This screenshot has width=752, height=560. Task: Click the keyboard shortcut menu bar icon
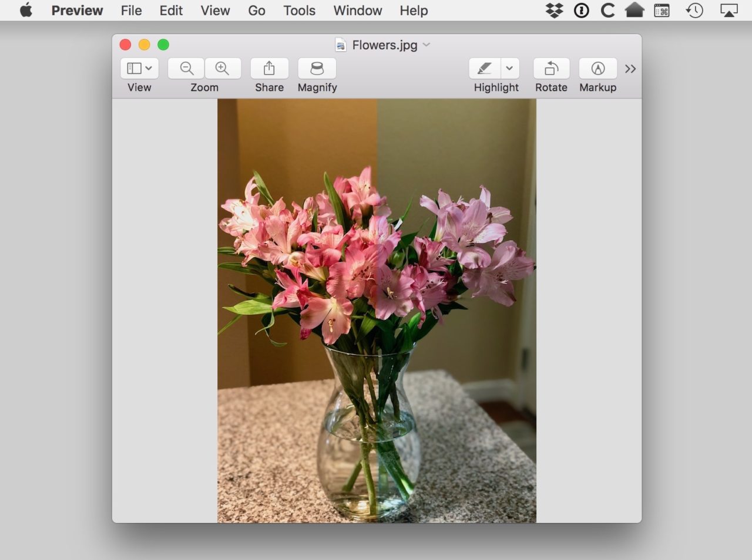click(x=662, y=11)
